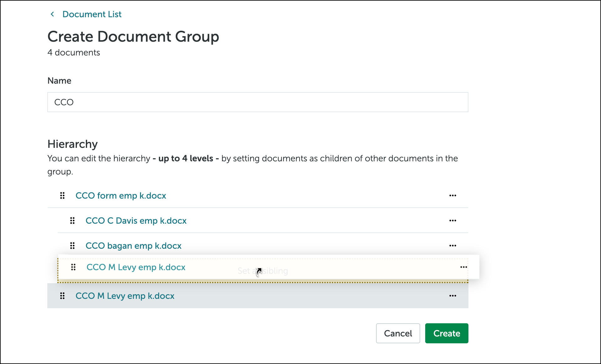Image resolution: width=601 pixels, height=364 pixels.
Task: Open CCO form emp k.docx link
Action: pyautogui.click(x=121, y=195)
